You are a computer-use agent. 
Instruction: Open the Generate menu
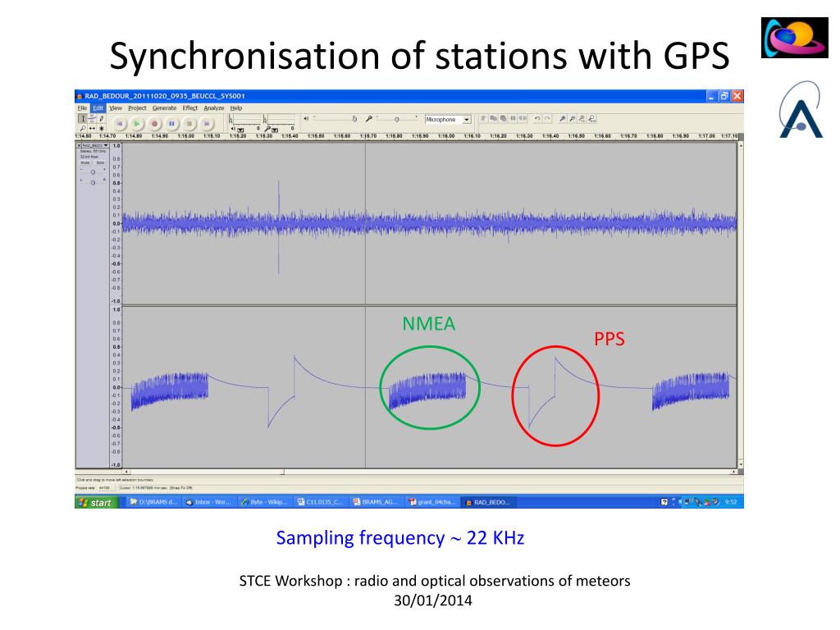click(164, 108)
